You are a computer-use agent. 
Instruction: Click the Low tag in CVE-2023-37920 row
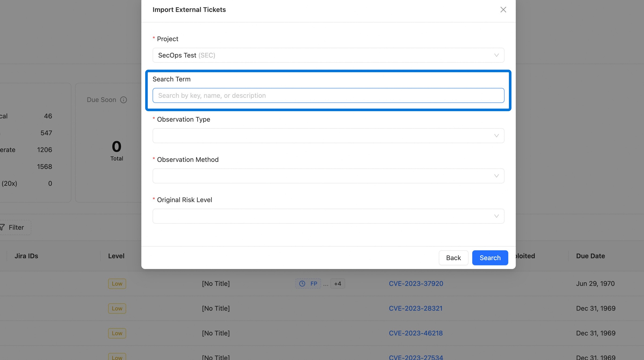117,284
